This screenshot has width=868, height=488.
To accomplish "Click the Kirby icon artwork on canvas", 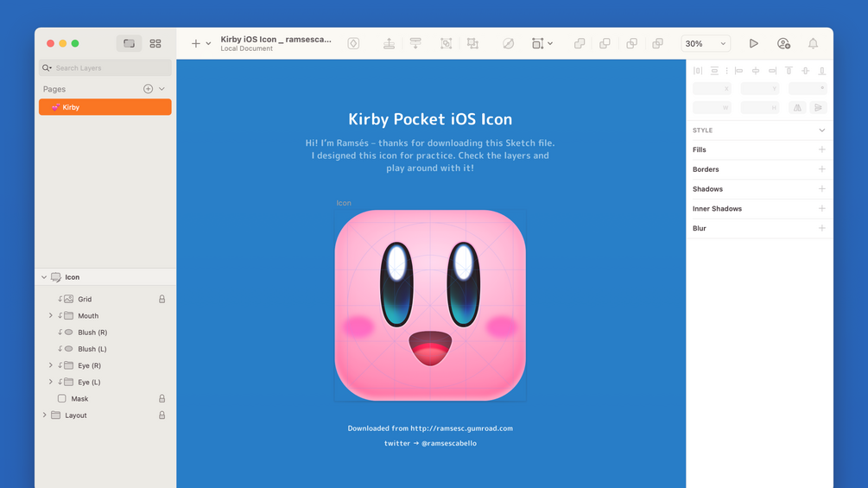I will 430,305.
